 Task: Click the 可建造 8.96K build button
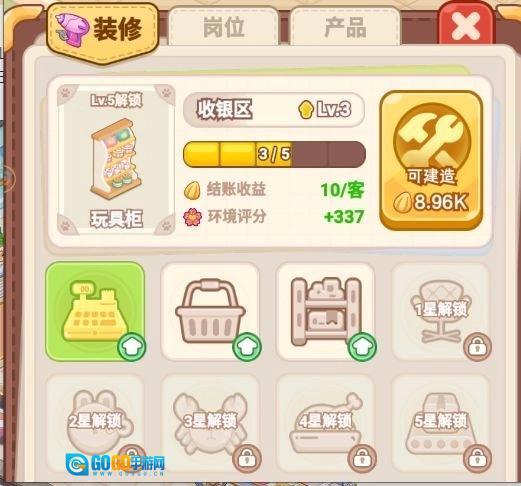431,161
